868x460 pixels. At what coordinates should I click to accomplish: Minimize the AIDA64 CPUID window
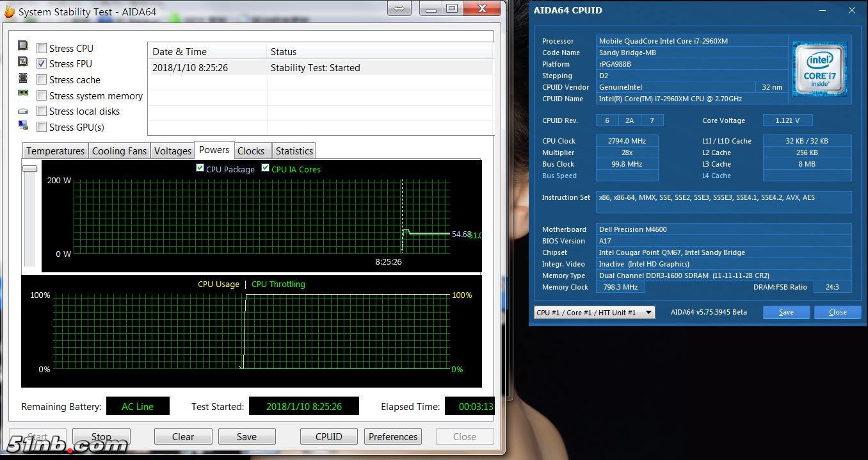[x=824, y=11]
